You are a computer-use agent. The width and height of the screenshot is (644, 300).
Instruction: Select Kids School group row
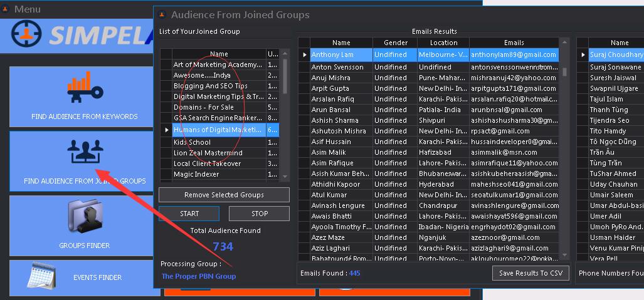(219, 142)
